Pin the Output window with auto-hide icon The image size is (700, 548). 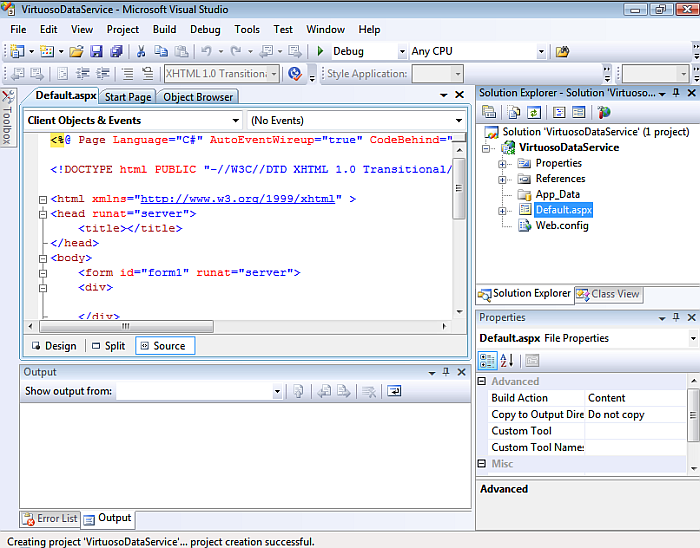click(x=445, y=372)
